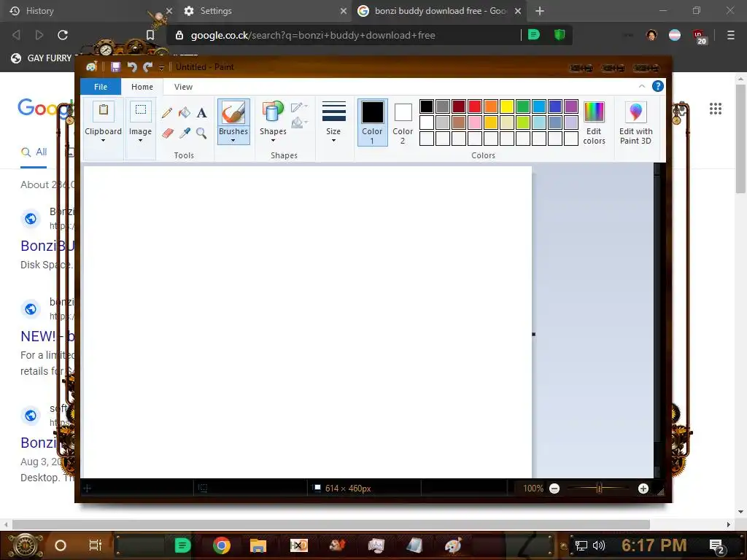The height and width of the screenshot is (560, 747).
Task: Switch to the View ribbon tab
Action: coord(183,87)
